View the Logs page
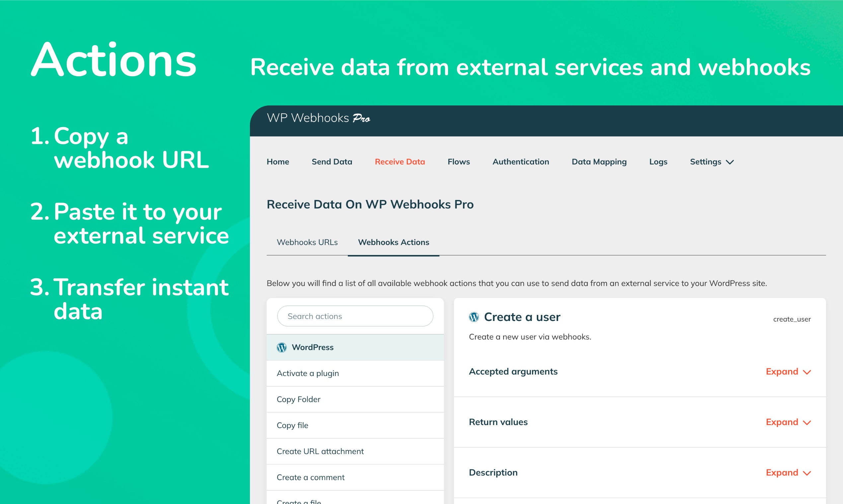Screen dimensions: 843x504 (x=658, y=162)
